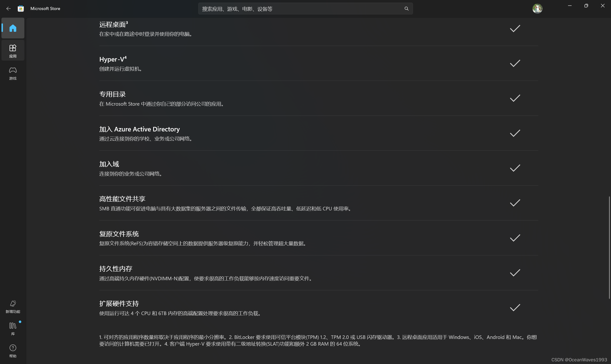
Task: Open the 库 (Library) section
Action: (x=13, y=329)
